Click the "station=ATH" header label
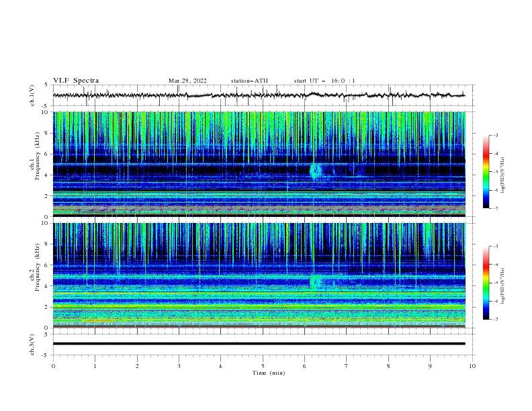 click(x=249, y=81)
